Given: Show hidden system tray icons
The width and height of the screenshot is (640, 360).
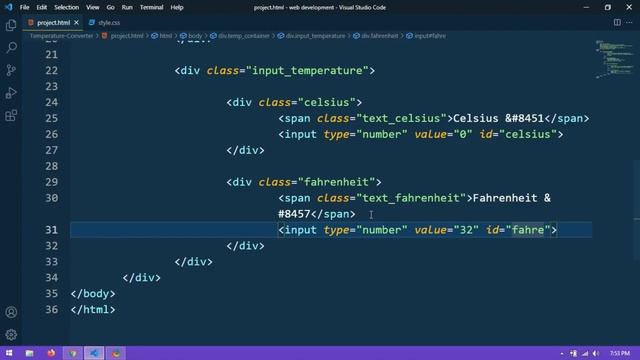Looking at the screenshot, I should (562, 353).
